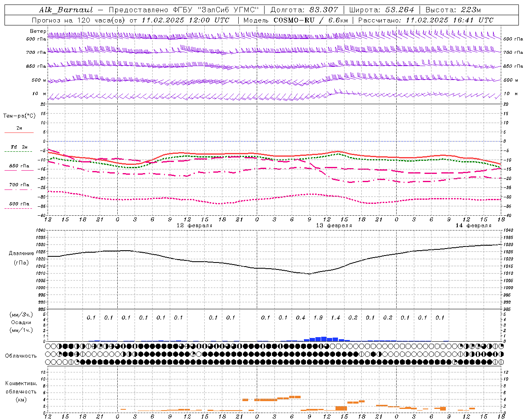
Task: Select the Прогноз на 120 часа(ов) text
Action: point(79,20)
